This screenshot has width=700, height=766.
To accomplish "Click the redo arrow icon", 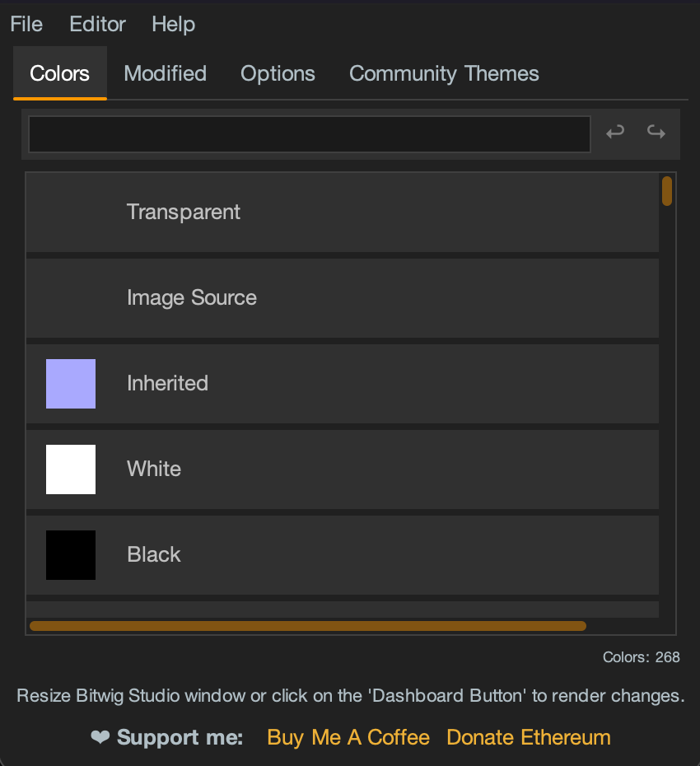I will pos(656,133).
